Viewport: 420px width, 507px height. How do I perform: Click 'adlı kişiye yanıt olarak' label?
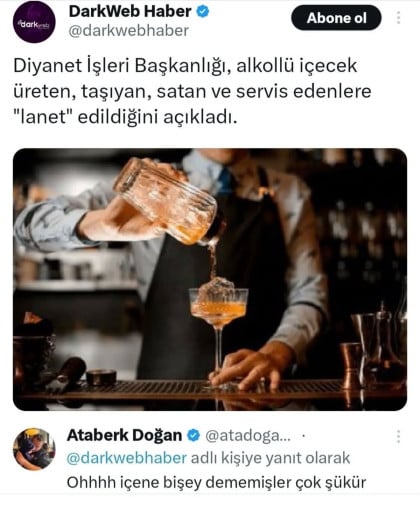270,458
